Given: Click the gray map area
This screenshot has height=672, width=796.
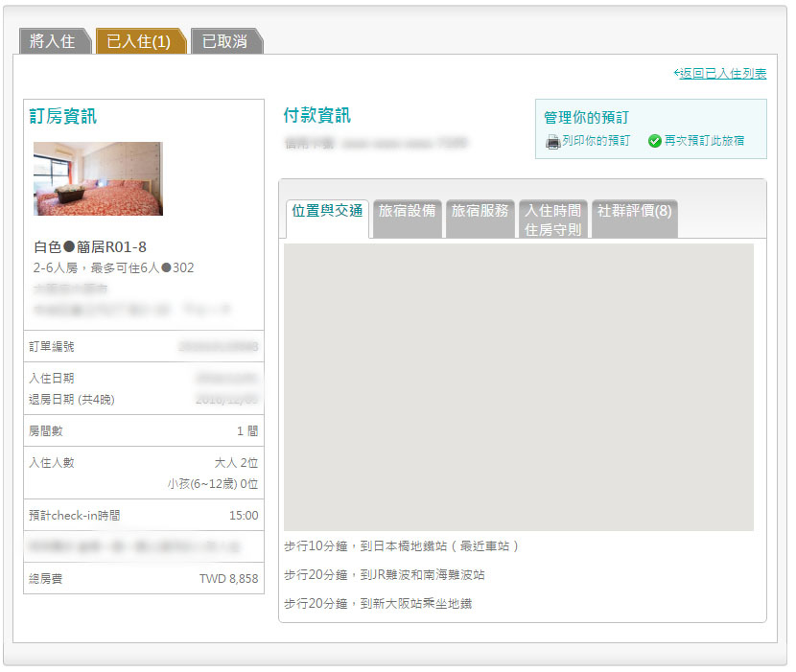Looking at the screenshot, I should pos(518,387).
